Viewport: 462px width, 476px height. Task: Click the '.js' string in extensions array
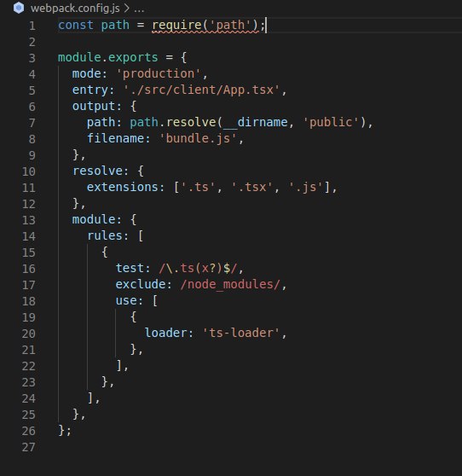[305, 188]
